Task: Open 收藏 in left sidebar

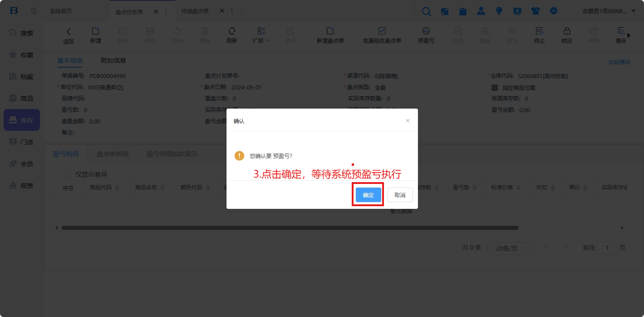Action: coord(22,55)
